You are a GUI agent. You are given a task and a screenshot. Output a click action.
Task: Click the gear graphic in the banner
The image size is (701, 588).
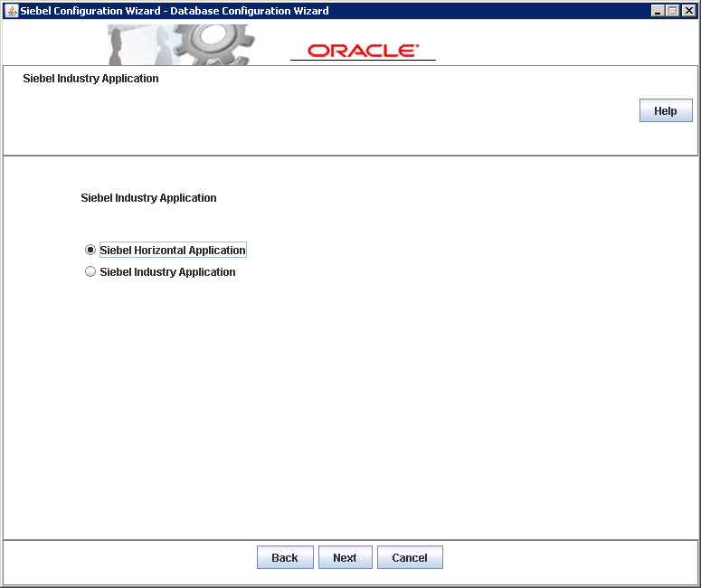(213, 44)
